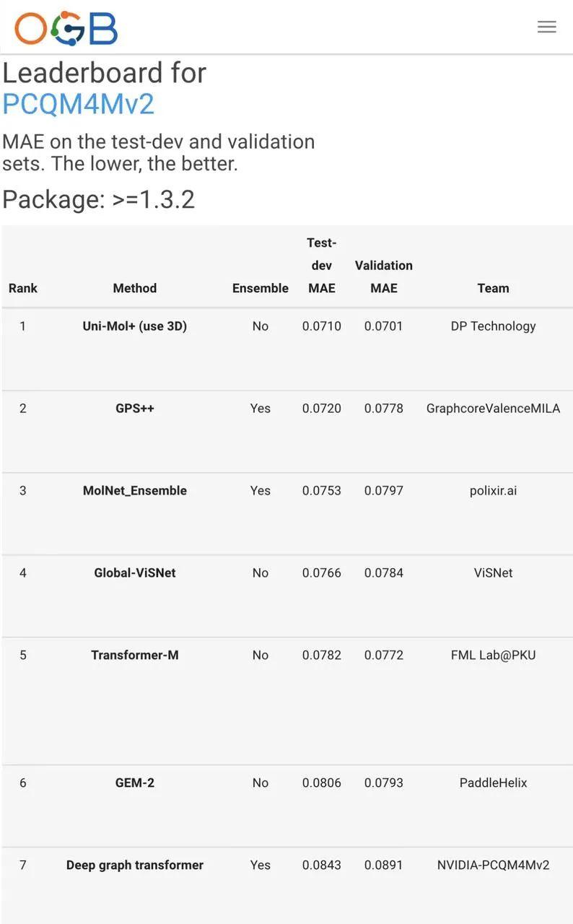
Task: Click the OGB logo icon
Action: (66, 28)
